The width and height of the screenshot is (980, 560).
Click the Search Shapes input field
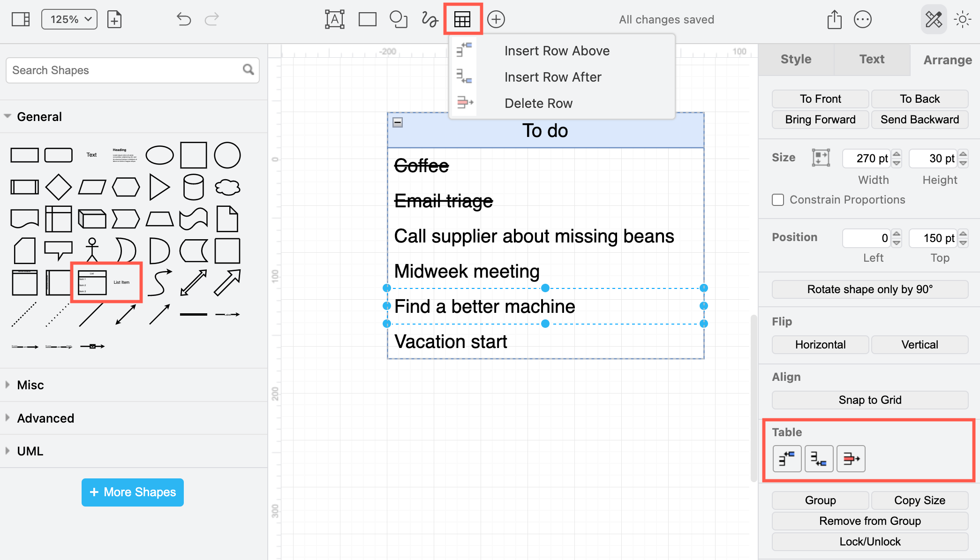point(133,69)
